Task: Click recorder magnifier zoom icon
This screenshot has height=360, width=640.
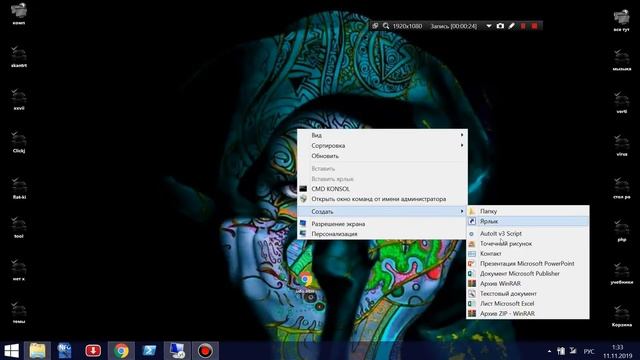Action: coord(386,26)
